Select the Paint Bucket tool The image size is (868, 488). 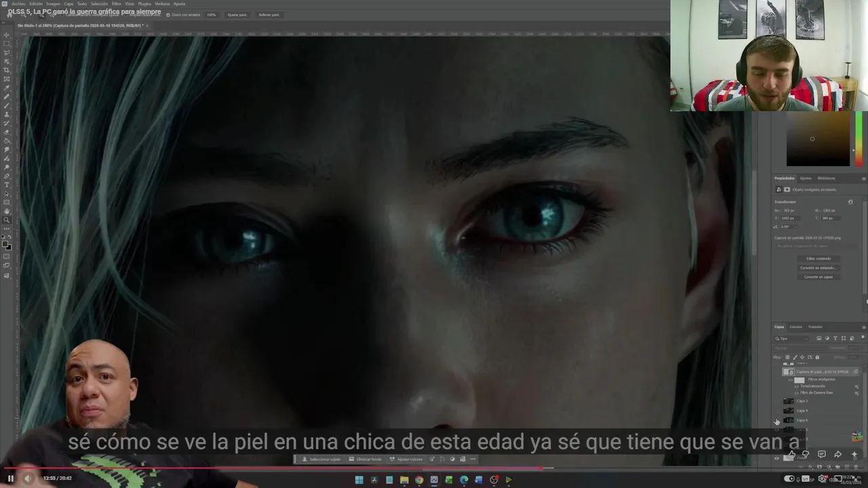pyautogui.click(x=7, y=141)
